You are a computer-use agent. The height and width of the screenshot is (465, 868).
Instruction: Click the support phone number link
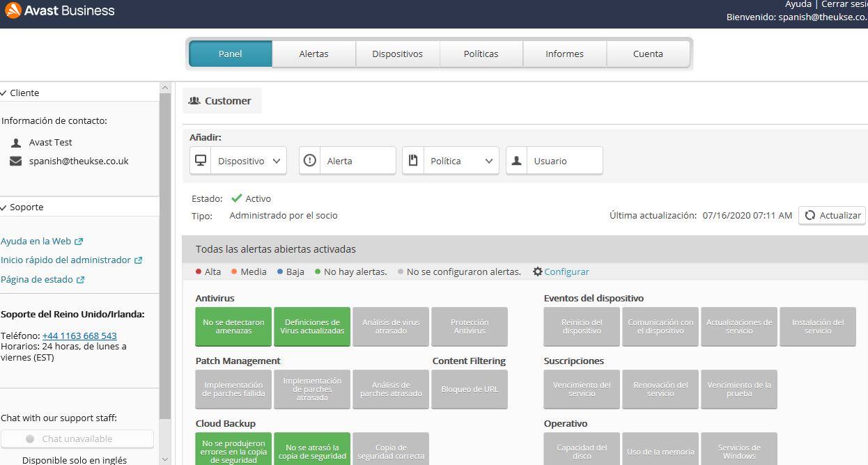[x=79, y=336]
